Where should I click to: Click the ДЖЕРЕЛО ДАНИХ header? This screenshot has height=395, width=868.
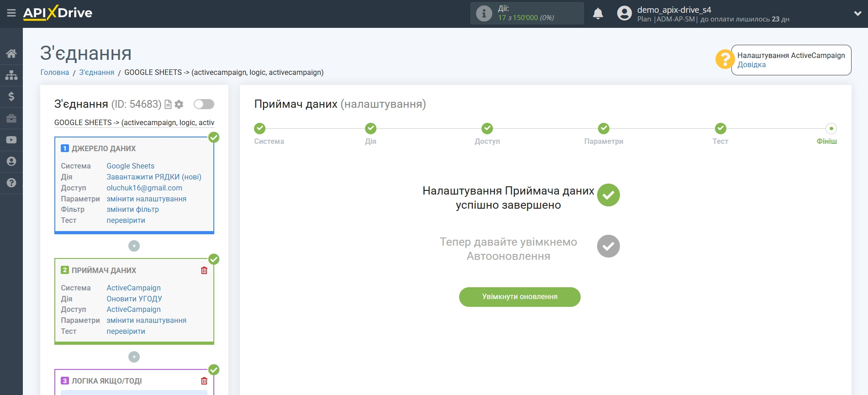104,148
